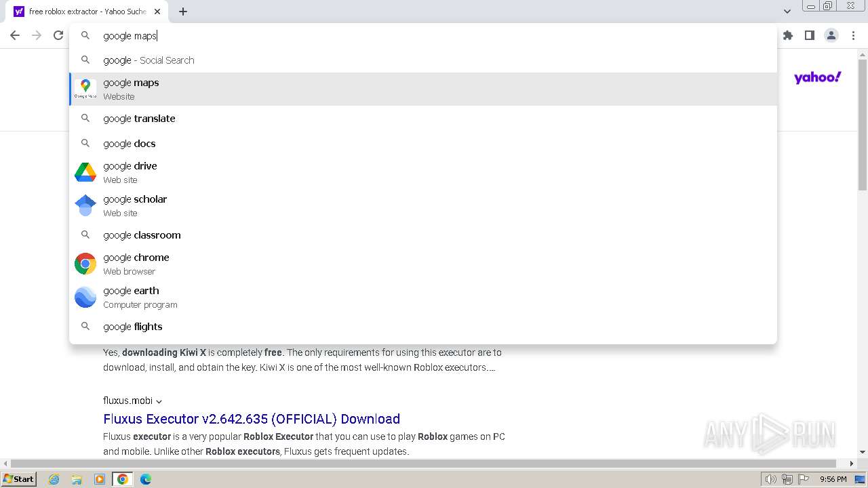Image resolution: width=868 pixels, height=488 pixels.
Task: Choose the google earth suggestion
Action: pyautogui.click(x=423, y=297)
